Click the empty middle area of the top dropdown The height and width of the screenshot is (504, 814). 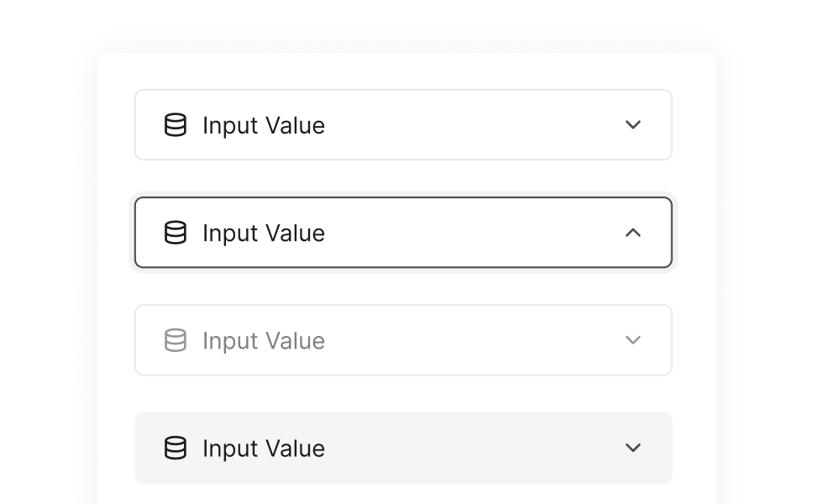tap(470, 125)
